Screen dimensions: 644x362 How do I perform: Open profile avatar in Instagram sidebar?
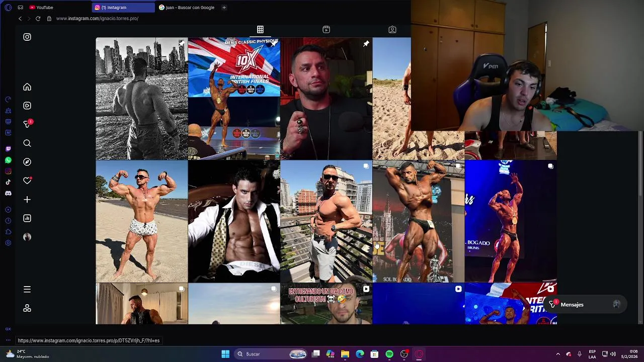(27, 237)
